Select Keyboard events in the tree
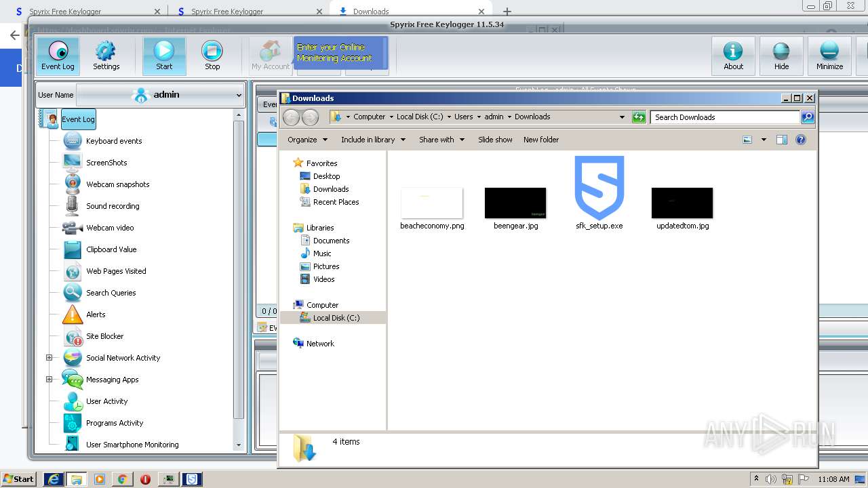Viewport: 868px width, 488px height. (114, 141)
